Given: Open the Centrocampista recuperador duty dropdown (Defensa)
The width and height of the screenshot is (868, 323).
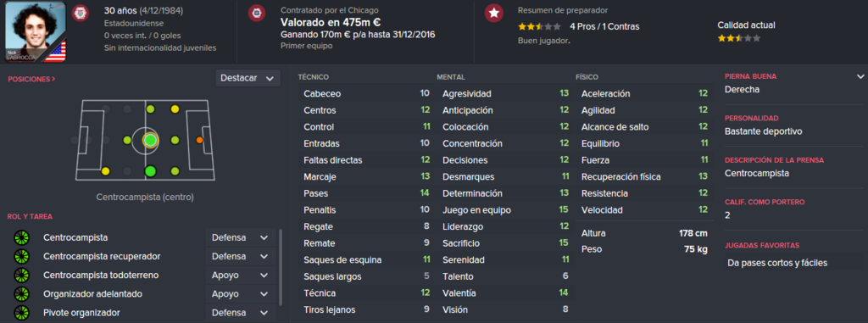Looking at the screenshot, I should (240, 257).
